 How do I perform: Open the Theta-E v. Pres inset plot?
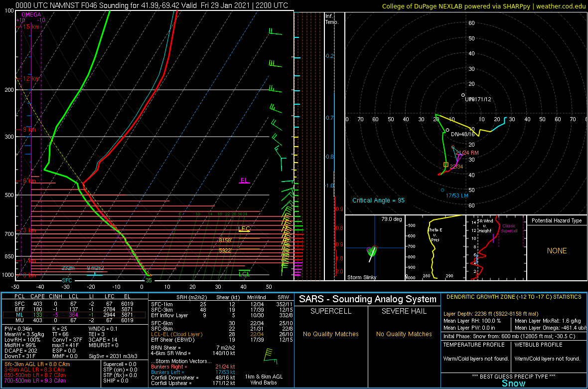436,248
